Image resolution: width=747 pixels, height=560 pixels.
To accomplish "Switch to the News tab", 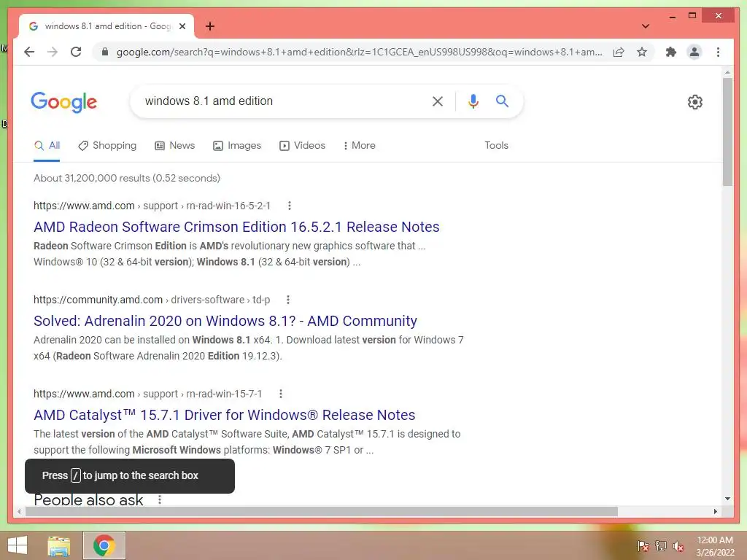I will point(175,146).
